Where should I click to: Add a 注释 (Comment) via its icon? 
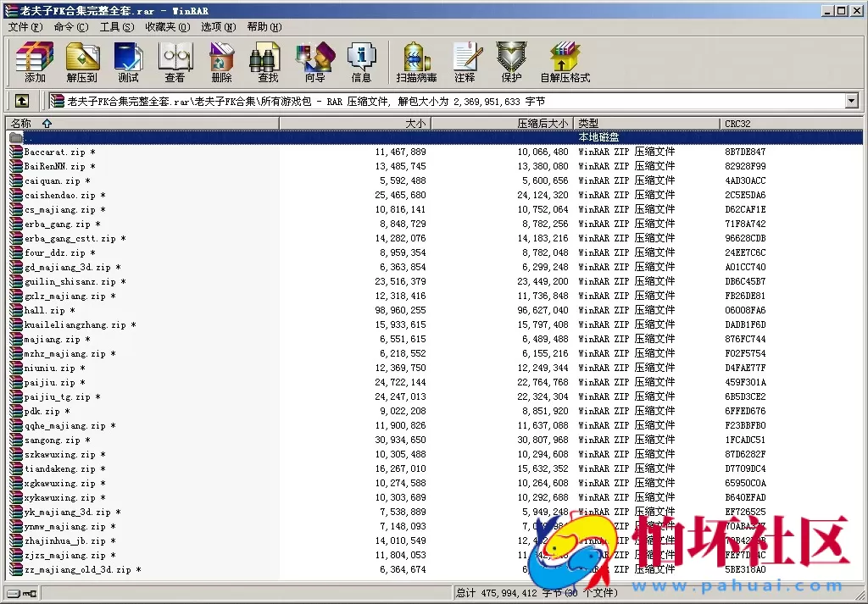click(x=467, y=61)
